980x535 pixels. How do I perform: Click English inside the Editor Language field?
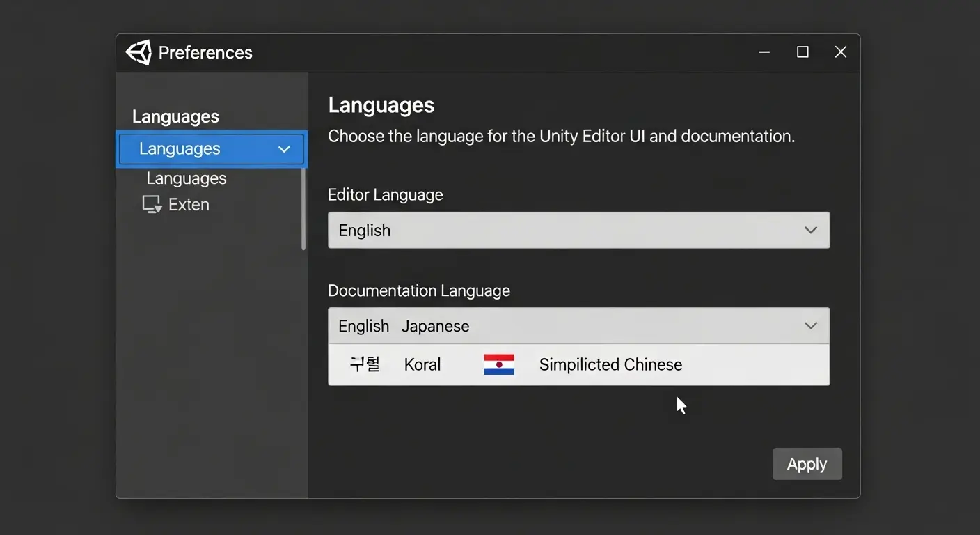click(x=363, y=230)
